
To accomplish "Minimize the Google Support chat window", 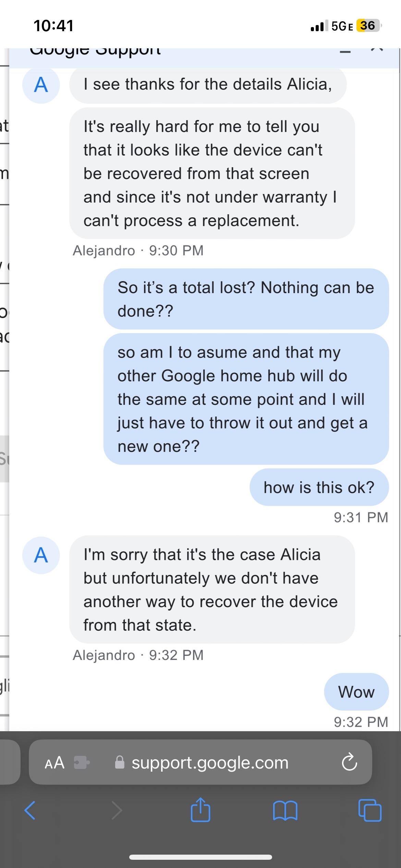I will click(x=345, y=52).
